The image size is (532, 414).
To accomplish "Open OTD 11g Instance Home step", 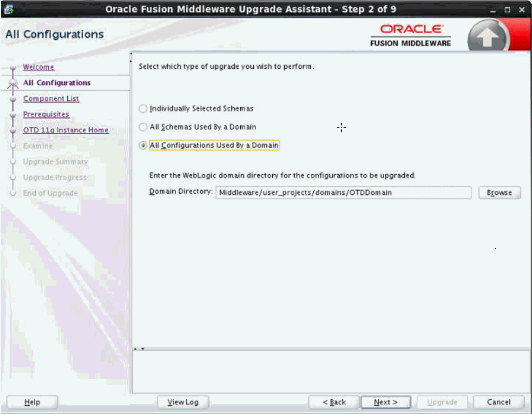I will pos(66,130).
